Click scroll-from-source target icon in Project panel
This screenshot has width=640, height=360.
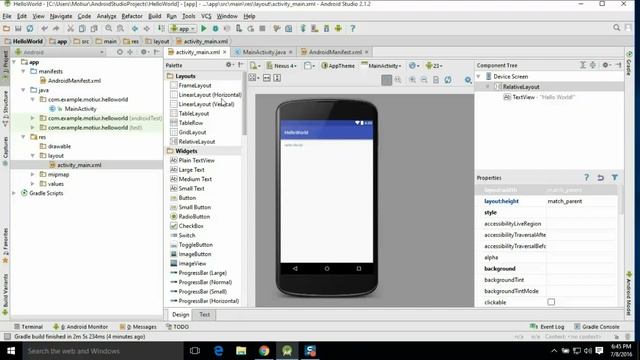(x=120, y=52)
